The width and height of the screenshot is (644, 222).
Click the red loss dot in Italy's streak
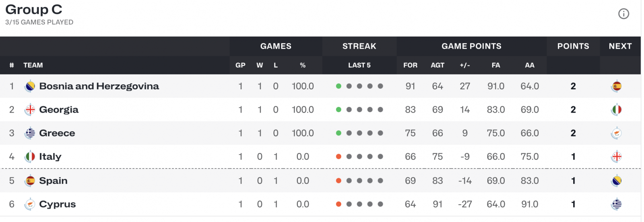click(x=339, y=156)
